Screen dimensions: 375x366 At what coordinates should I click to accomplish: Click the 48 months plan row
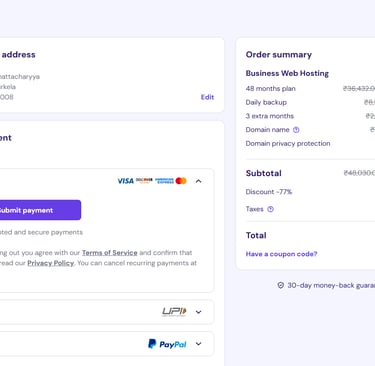coord(310,89)
